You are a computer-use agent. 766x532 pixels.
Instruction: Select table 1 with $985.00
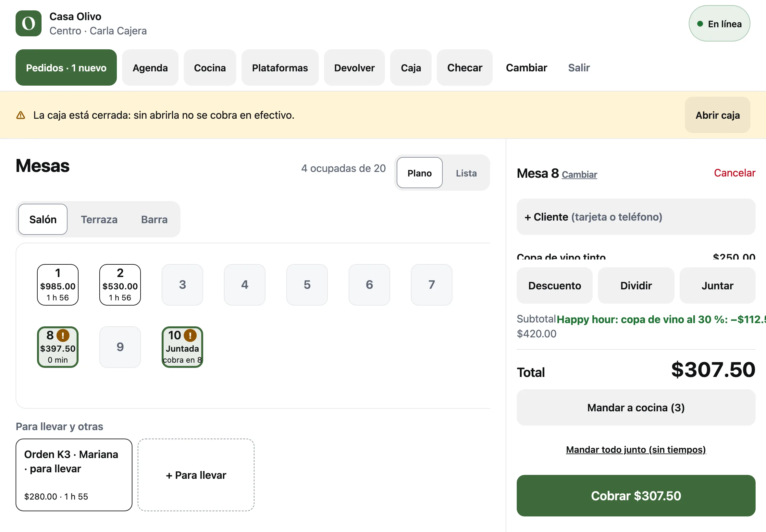click(x=58, y=285)
